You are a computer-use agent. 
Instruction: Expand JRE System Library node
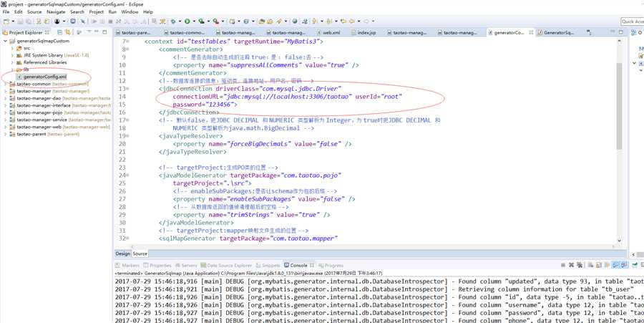coord(12,55)
